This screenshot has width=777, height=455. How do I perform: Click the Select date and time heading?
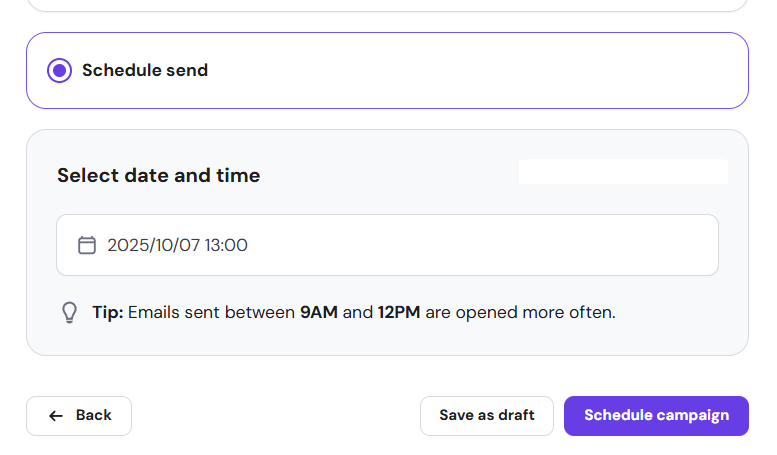click(x=158, y=176)
